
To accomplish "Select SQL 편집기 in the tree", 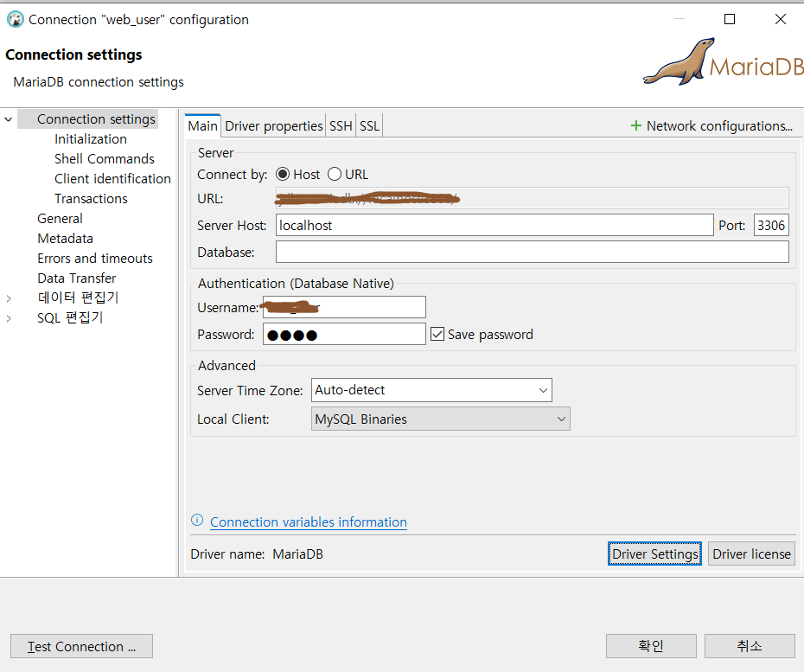I will point(70,318).
